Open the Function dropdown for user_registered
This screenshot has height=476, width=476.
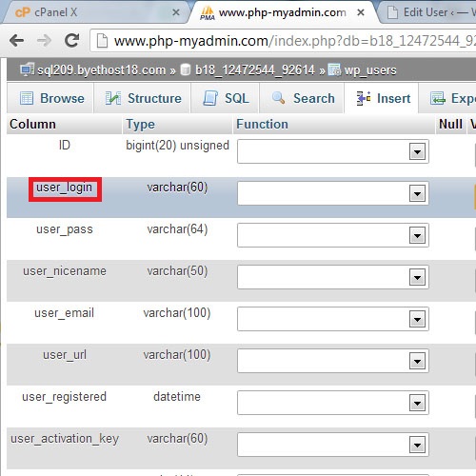point(333,403)
